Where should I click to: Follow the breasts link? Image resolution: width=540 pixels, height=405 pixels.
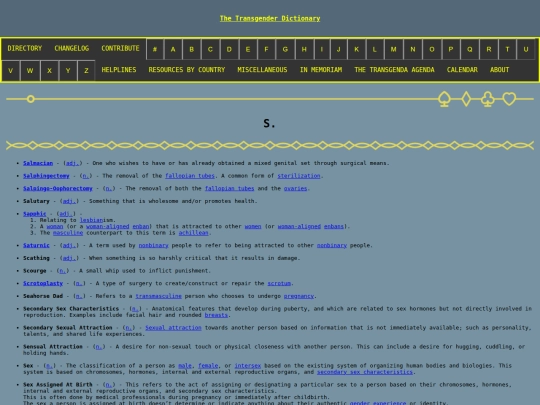point(216,315)
